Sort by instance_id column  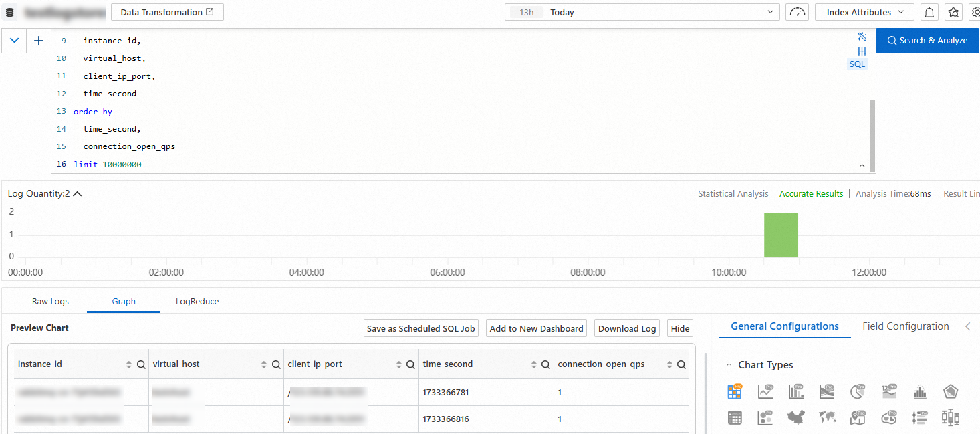pos(129,364)
